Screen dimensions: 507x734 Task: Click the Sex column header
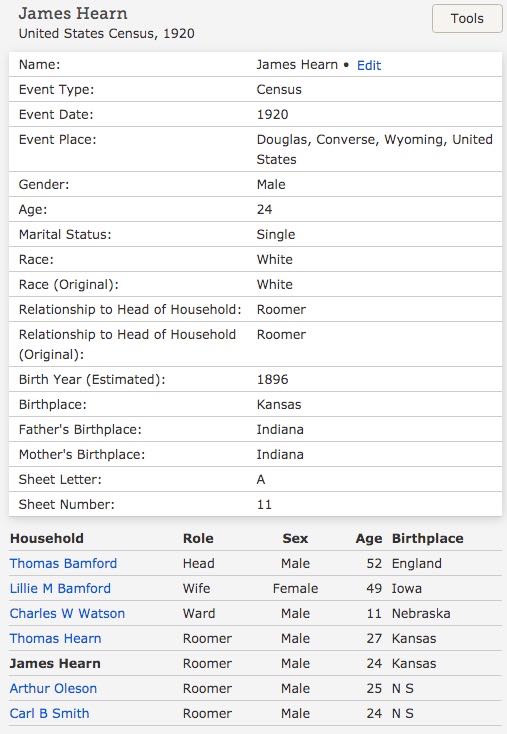click(295, 538)
